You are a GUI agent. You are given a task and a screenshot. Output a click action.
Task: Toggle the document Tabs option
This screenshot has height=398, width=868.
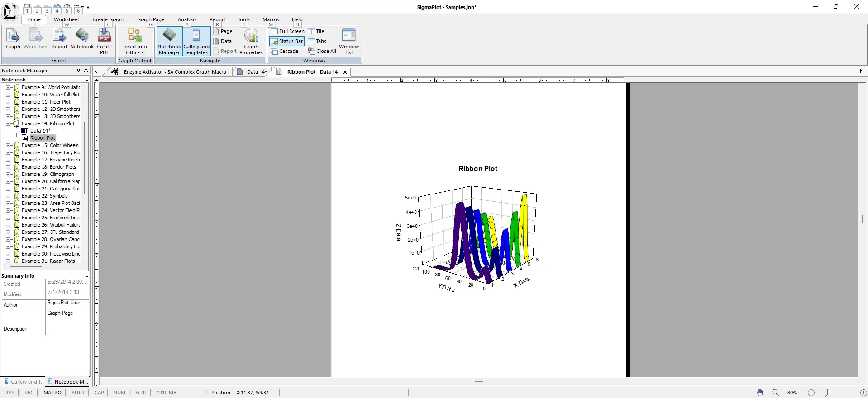[x=317, y=41]
